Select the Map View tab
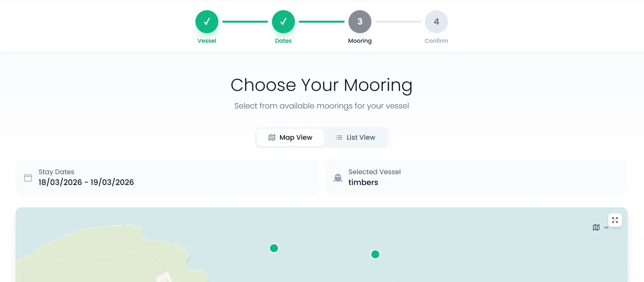Image resolution: width=644 pixels, height=282 pixels. pos(290,137)
